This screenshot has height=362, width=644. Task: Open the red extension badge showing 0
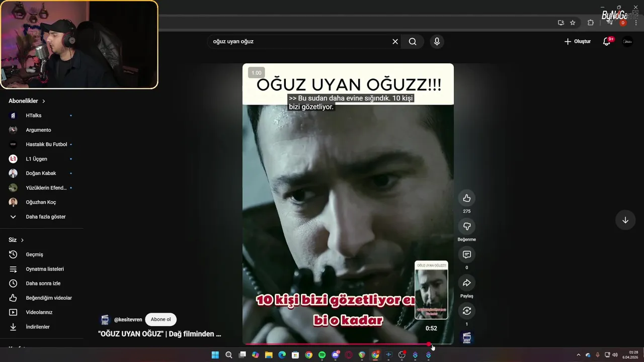tap(623, 23)
